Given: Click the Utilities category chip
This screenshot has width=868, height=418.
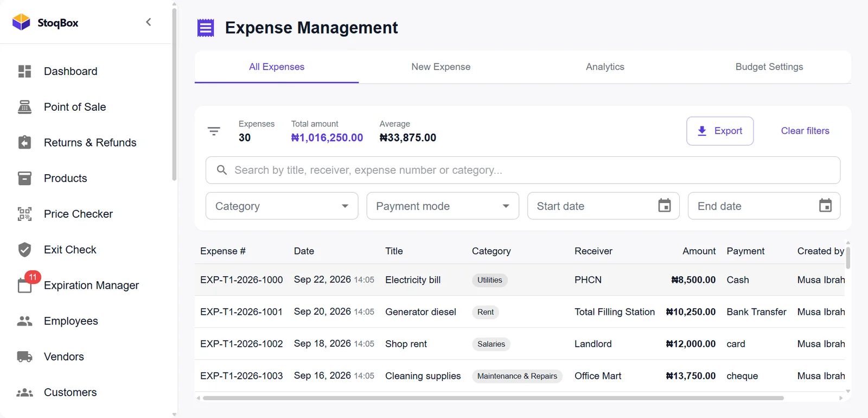Looking at the screenshot, I should pyautogui.click(x=490, y=280).
